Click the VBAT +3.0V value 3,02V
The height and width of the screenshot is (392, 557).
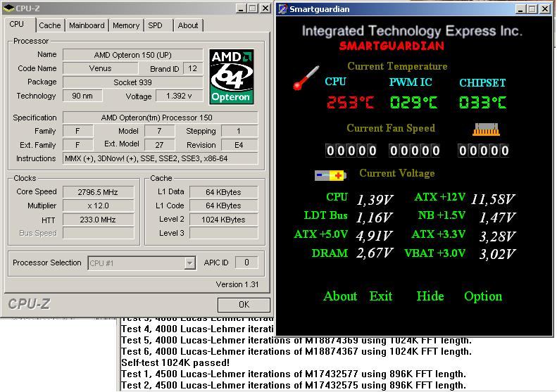(497, 254)
